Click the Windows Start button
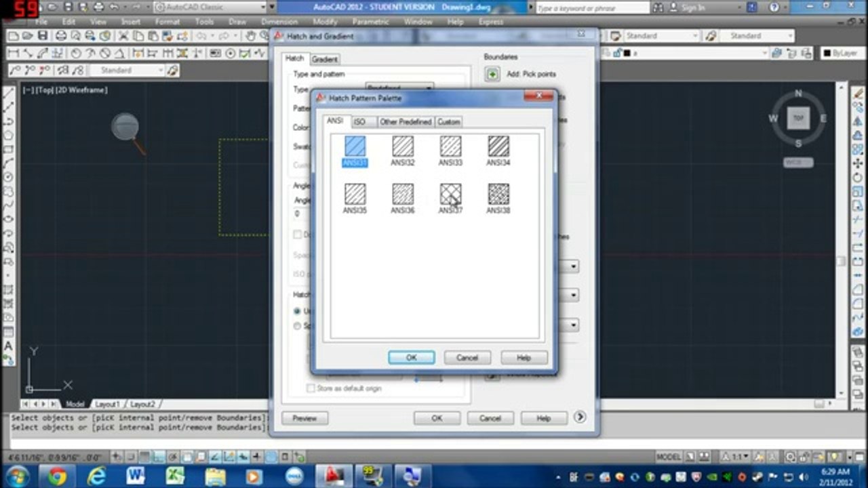Image resolution: width=868 pixels, height=488 pixels. click(16, 476)
